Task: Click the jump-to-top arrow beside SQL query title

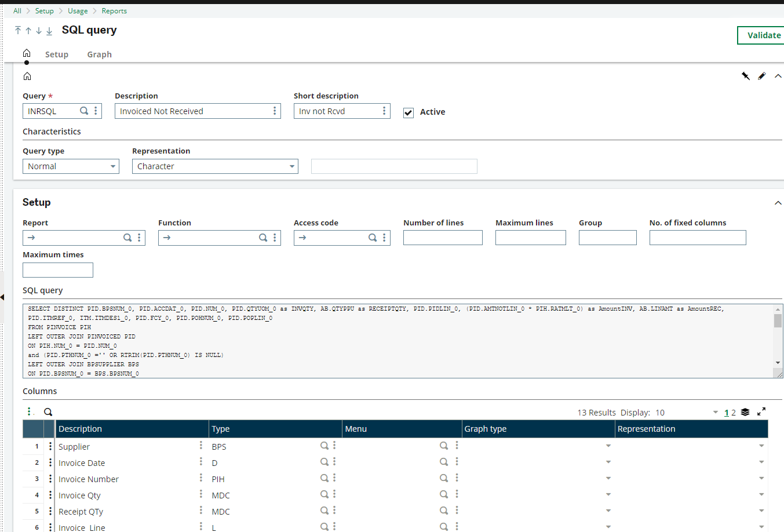Action: tap(18, 30)
